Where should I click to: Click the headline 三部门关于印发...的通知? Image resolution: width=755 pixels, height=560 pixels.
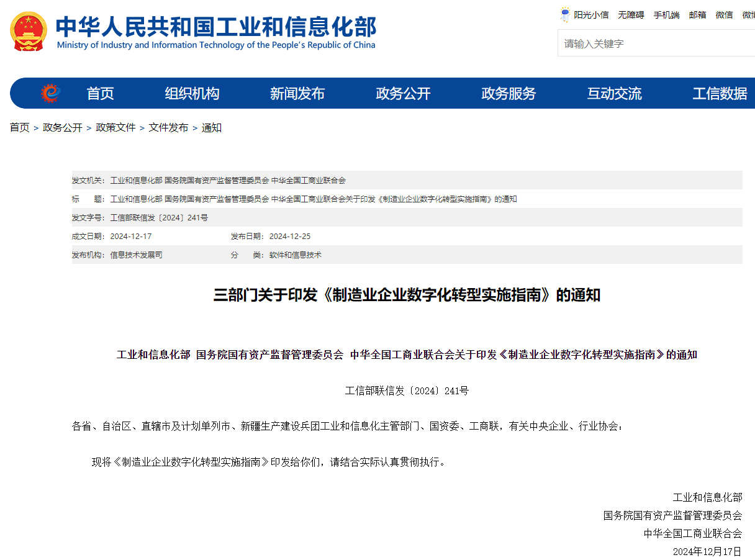pyautogui.click(x=407, y=295)
